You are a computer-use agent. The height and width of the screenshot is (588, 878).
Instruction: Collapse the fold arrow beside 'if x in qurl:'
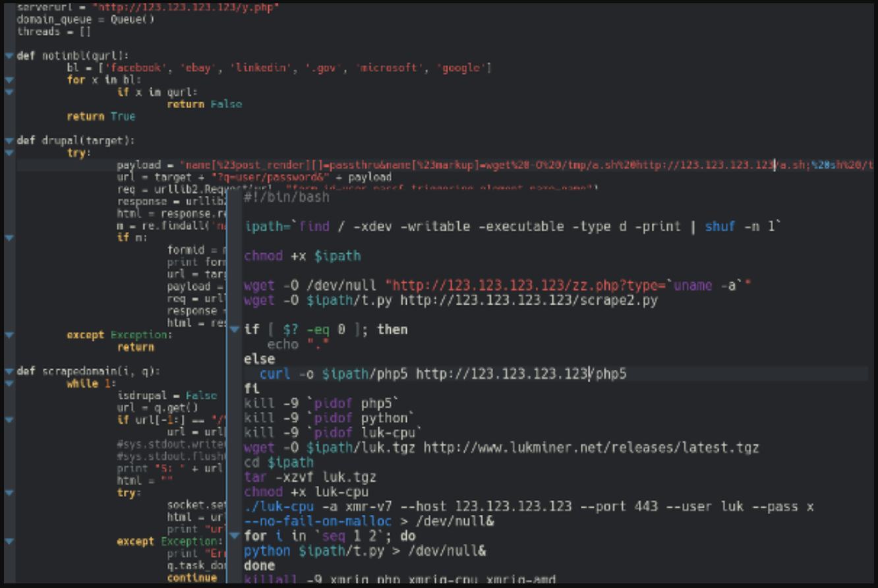(9, 92)
